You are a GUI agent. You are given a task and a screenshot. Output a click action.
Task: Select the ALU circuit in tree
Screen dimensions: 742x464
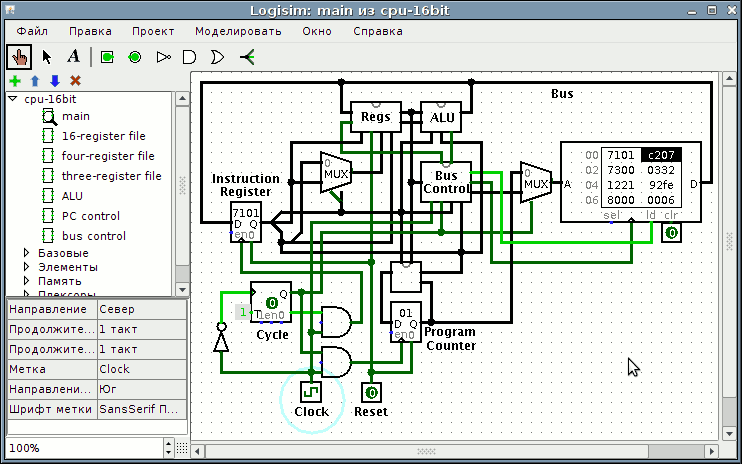[x=72, y=196]
